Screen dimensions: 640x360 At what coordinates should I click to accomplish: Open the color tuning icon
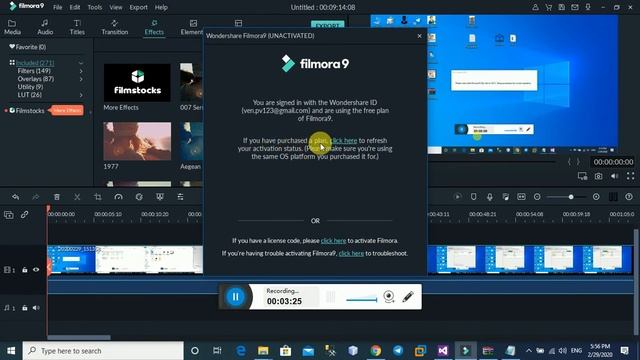pos(139,197)
